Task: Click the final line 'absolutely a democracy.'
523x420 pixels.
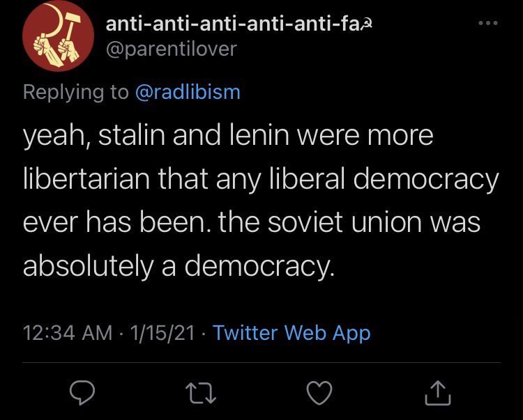Action: tap(179, 267)
